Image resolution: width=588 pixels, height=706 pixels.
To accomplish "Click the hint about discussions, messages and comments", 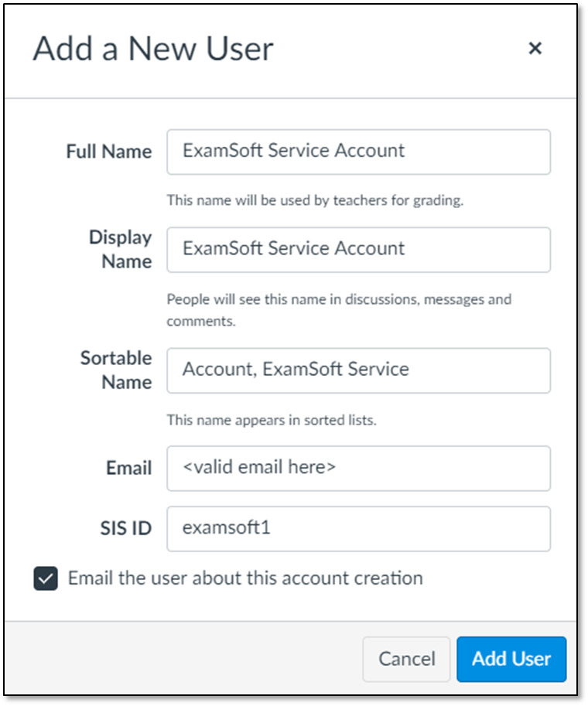I will click(339, 310).
